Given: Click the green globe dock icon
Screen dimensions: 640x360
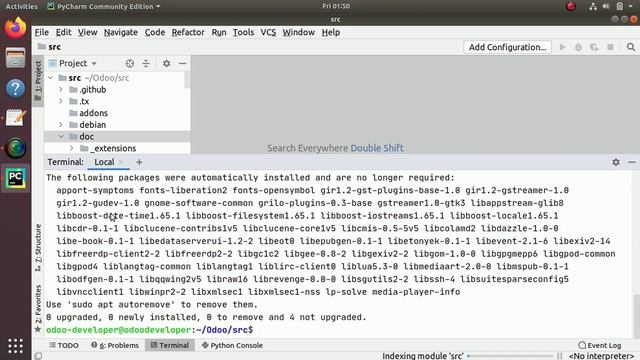Looking at the screenshot, I should (16, 148).
